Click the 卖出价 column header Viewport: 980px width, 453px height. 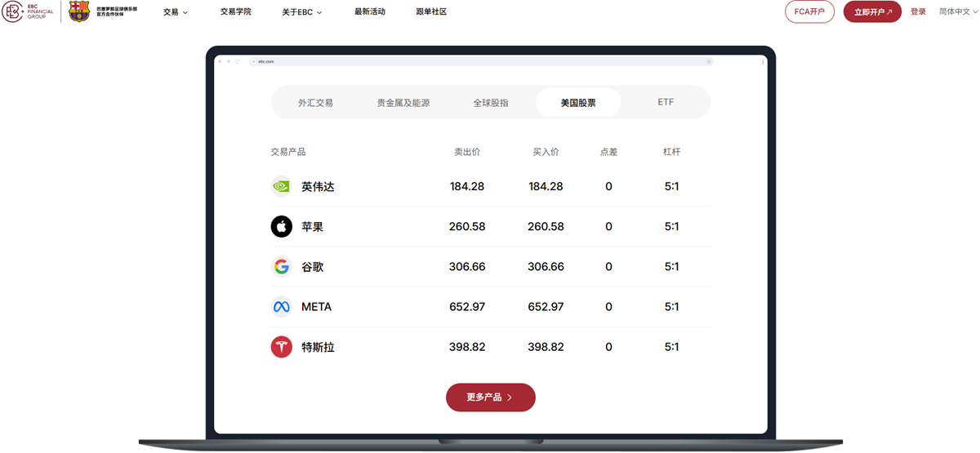[467, 152]
